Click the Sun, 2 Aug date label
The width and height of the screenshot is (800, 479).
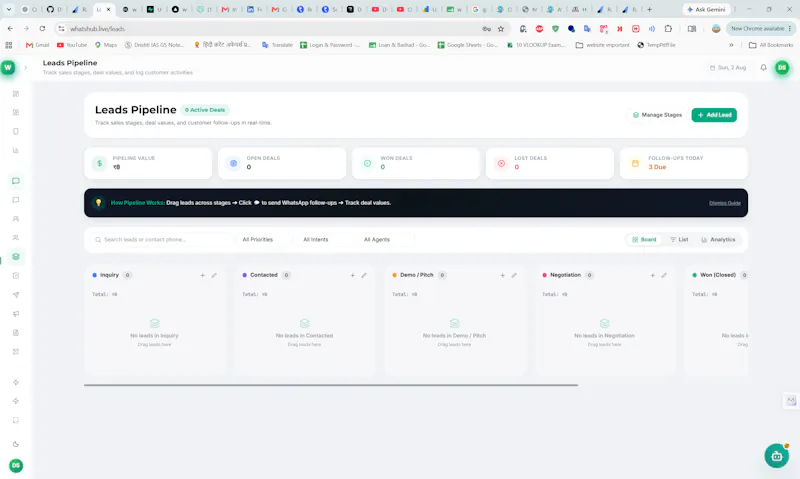(728, 67)
